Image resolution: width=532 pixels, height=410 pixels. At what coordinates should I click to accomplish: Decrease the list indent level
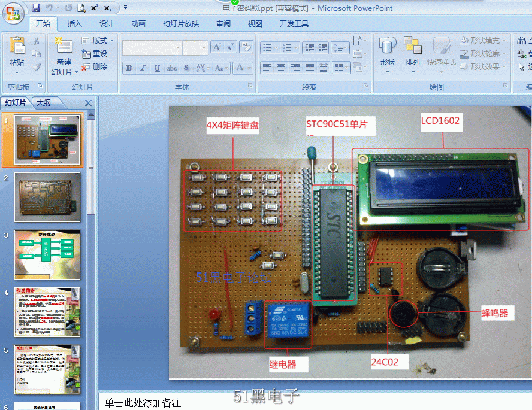coord(309,48)
